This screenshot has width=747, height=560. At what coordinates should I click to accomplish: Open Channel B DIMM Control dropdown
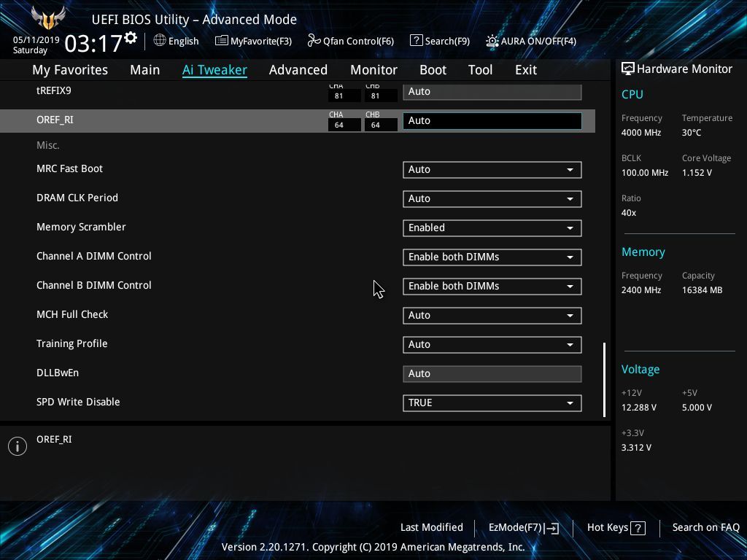(492, 286)
